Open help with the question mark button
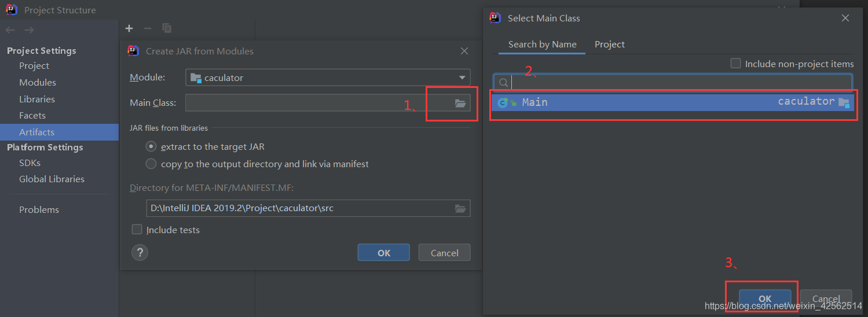The width and height of the screenshot is (868, 317). coord(140,252)
